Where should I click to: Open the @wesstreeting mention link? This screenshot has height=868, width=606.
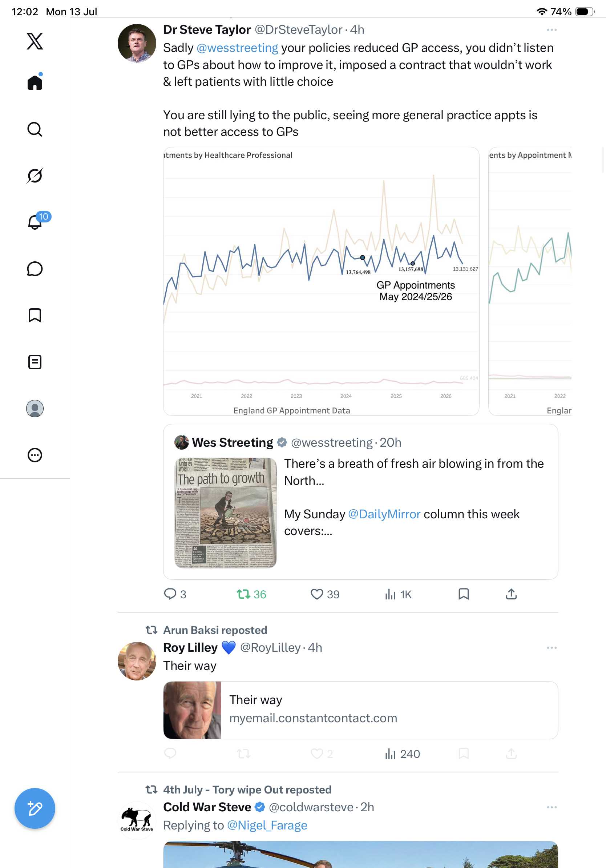tap(237, 48)
